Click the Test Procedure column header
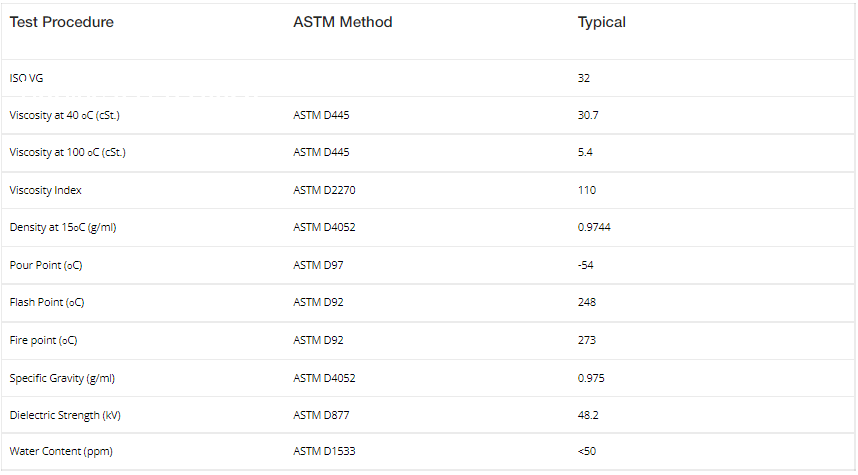The image size is (858, 475). click(62, 22)
